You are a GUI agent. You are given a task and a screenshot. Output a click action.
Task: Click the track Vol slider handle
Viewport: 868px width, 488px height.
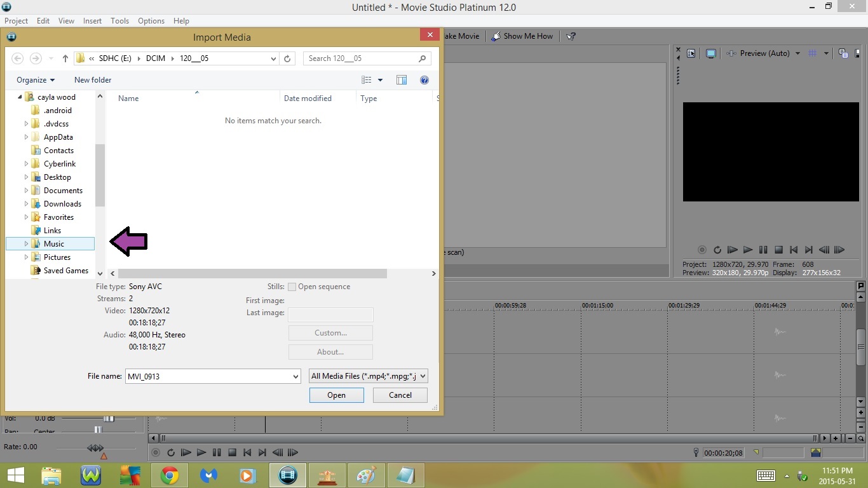pyautogui.click(x=109, y=419)
